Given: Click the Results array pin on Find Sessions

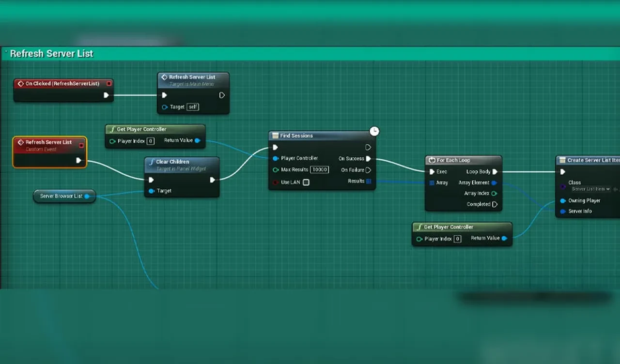Looking at the screenshot, I should point(369,181).
